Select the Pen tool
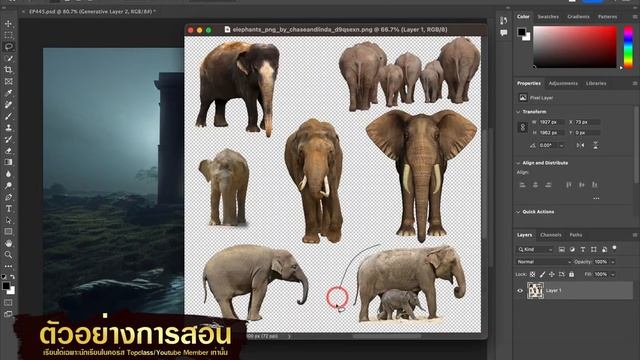The height and width of the screenshot is (360, 640). click(8, 197)
